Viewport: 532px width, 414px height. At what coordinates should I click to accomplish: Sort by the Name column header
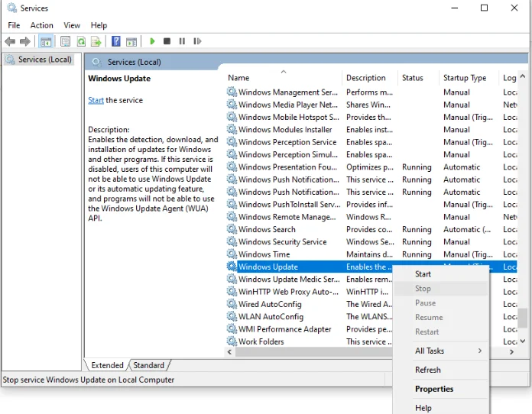(284, 78)
